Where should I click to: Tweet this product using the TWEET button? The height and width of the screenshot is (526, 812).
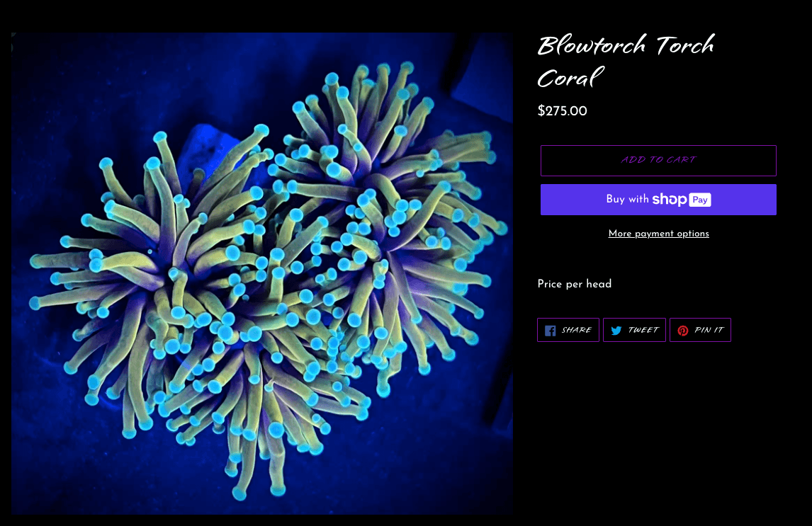pos(634,330)
